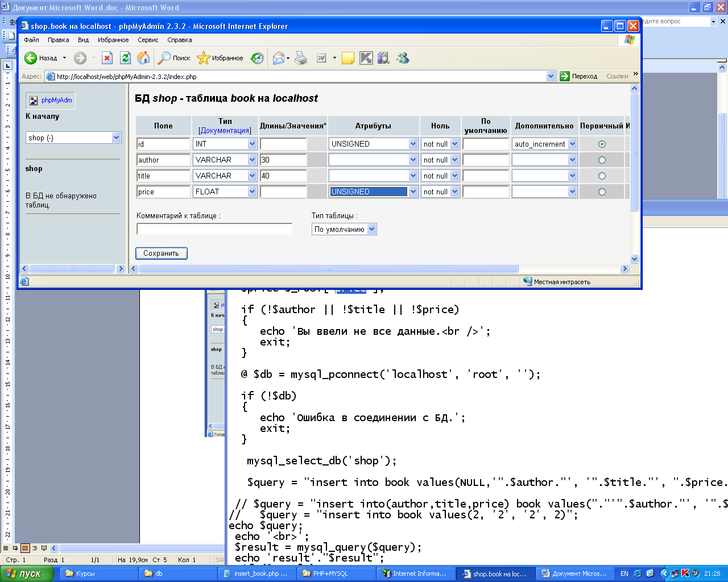Open the Mail envelope toolbar icon
This screenshot has width=728, height=582.
(x=279, y=58)
